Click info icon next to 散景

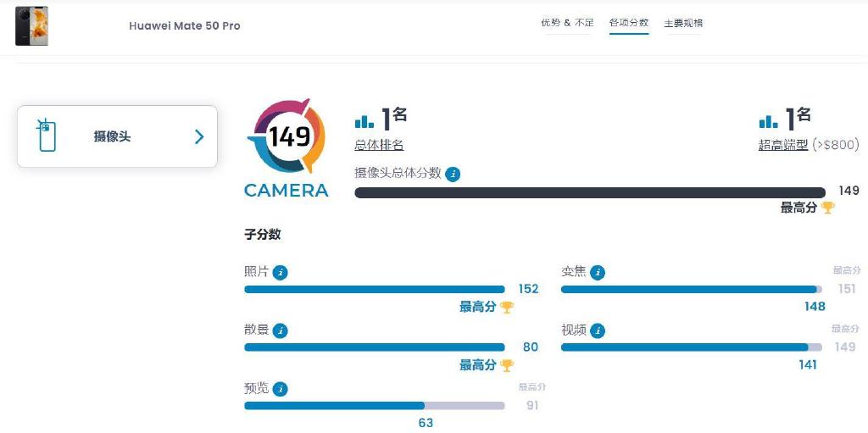[280, 331]
